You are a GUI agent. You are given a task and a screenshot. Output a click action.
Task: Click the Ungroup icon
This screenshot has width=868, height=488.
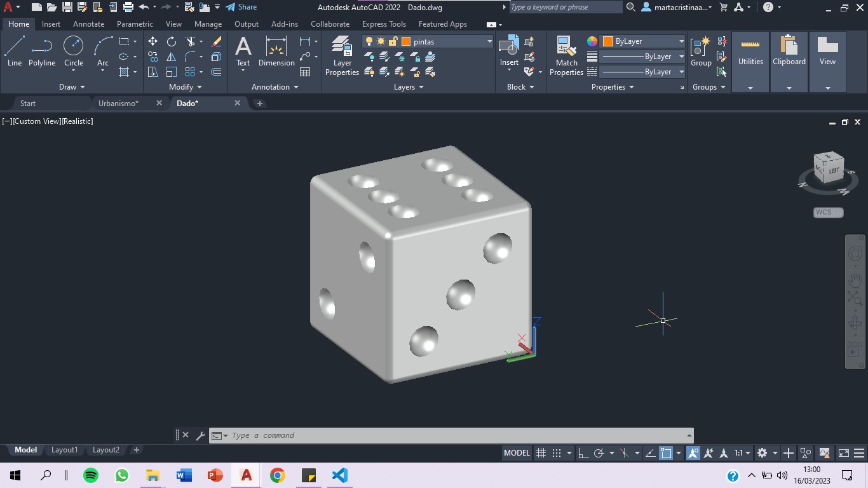coord(722,41)
